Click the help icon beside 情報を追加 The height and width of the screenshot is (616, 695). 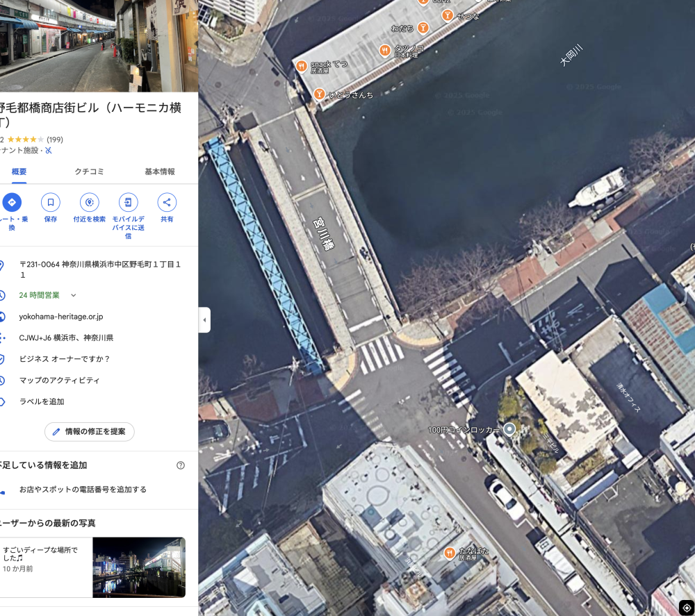click(x=181, y=465)
